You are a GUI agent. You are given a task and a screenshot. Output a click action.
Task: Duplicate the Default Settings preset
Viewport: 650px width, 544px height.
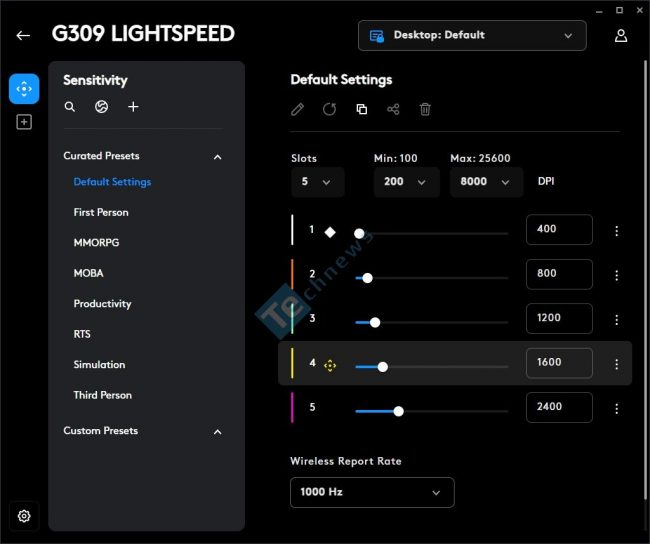pyautogui.click(x=361, y=109)
